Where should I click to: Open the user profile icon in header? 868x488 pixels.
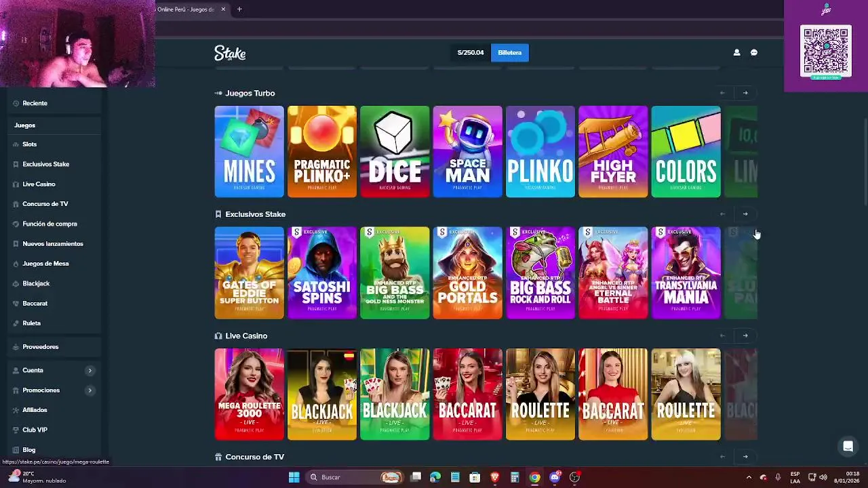tap(736, 52)
